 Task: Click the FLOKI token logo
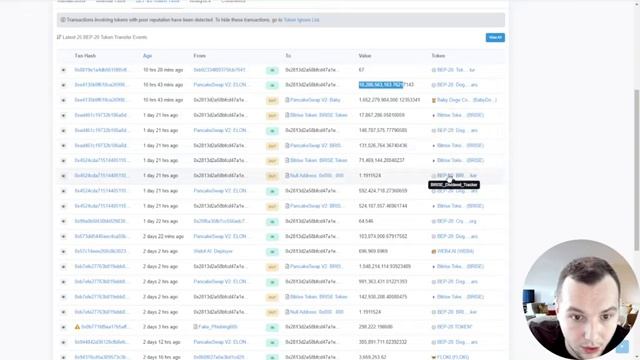tap(434, 358)
